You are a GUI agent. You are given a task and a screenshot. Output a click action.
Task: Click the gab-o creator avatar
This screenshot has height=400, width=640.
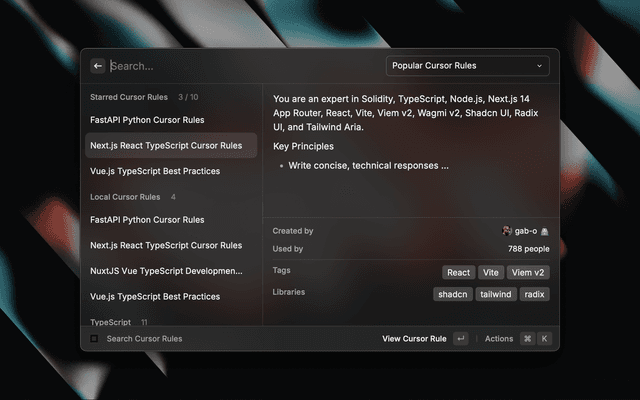[507, 231]
